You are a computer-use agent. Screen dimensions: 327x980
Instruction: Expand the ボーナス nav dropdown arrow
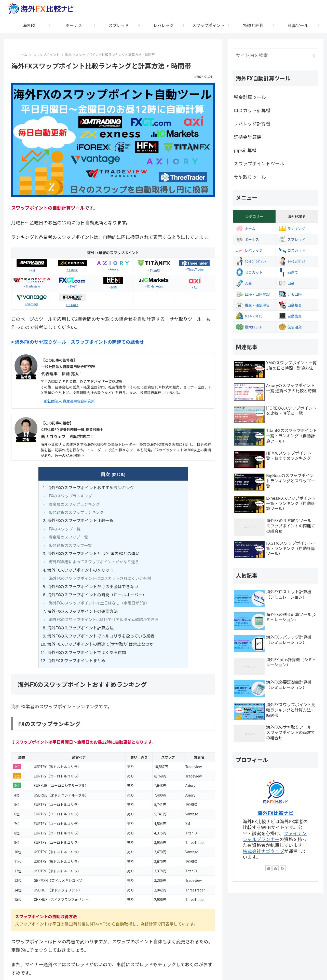click(x=94, y=25)
